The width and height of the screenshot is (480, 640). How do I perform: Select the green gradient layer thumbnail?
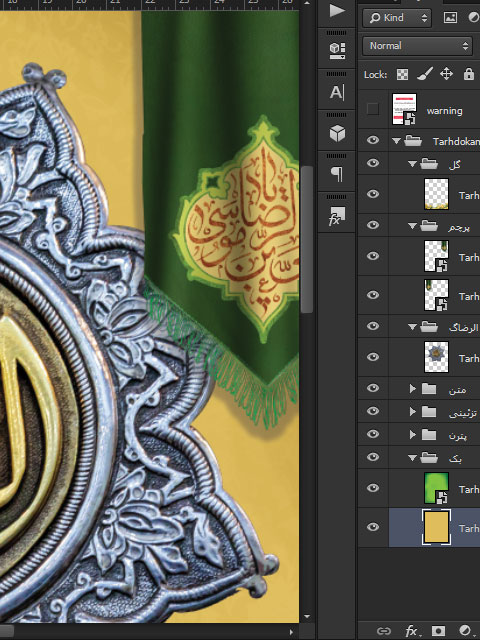pos(436,488)
